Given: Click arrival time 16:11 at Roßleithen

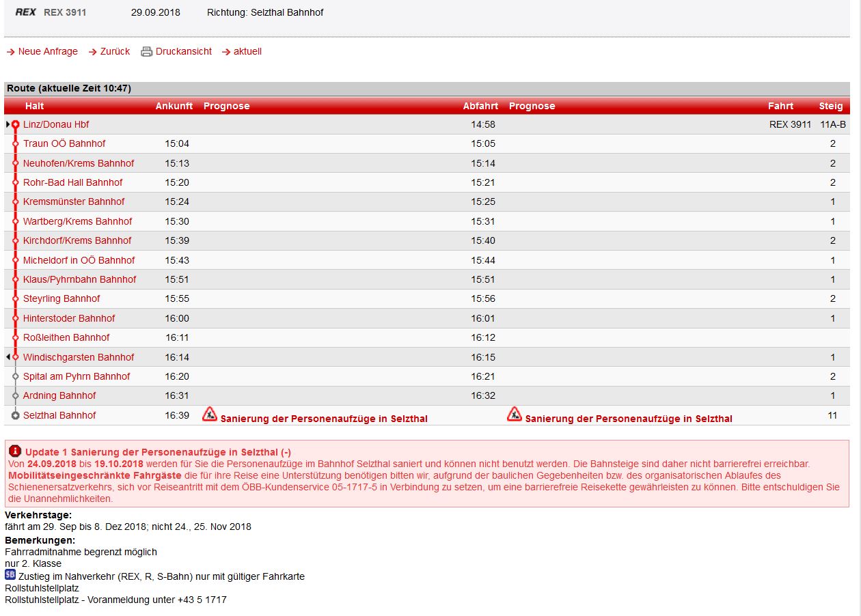Looking at the screenshot, I should click(x=177, y=337).
